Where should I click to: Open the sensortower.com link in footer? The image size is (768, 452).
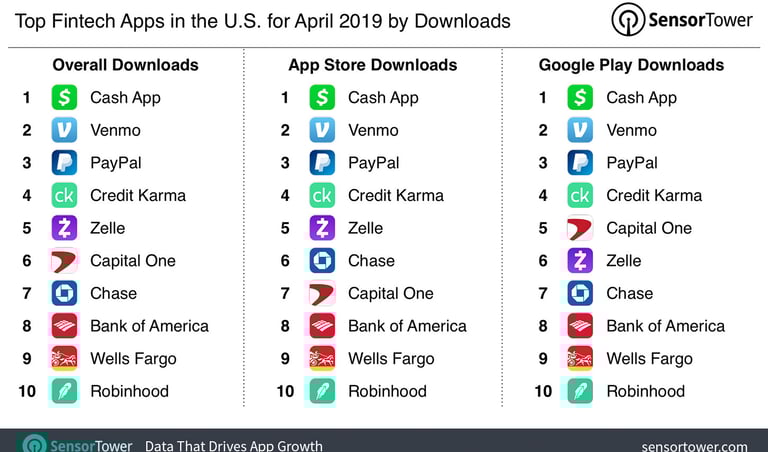[x=695, y=447]
